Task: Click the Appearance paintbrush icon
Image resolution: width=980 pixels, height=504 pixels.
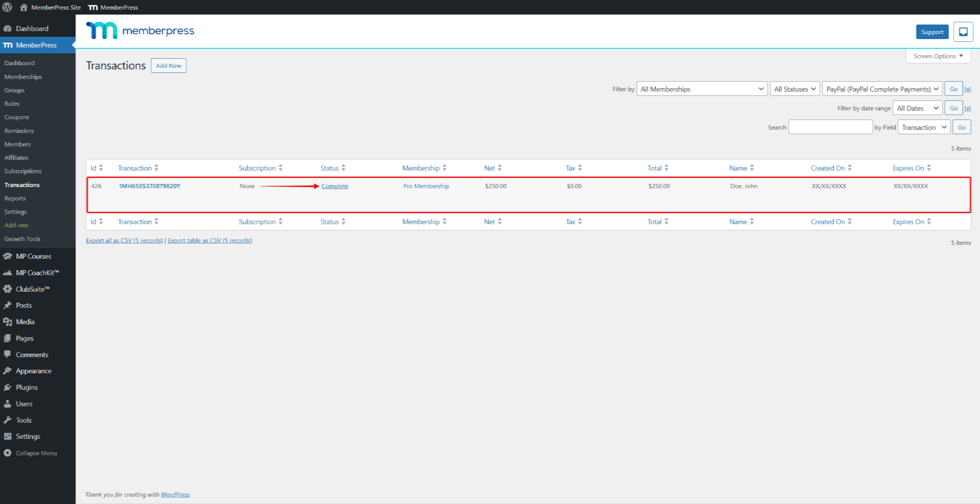Action: click(8, 371)
